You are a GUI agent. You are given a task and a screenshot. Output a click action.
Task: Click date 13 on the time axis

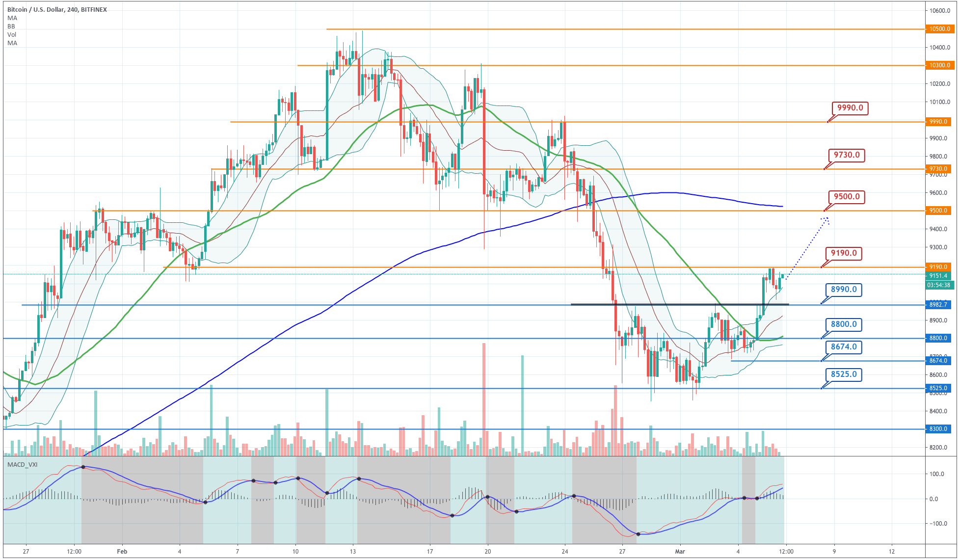[x=353, y=552]
